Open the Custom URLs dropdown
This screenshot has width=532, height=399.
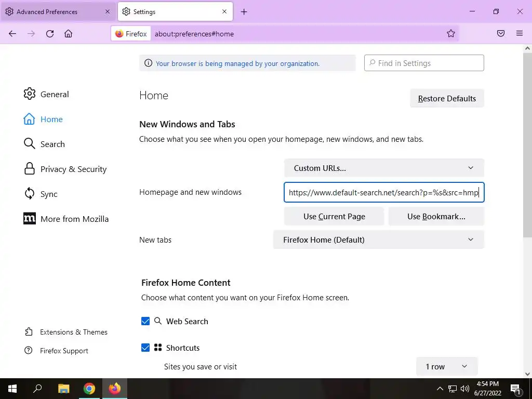point(384,168)
